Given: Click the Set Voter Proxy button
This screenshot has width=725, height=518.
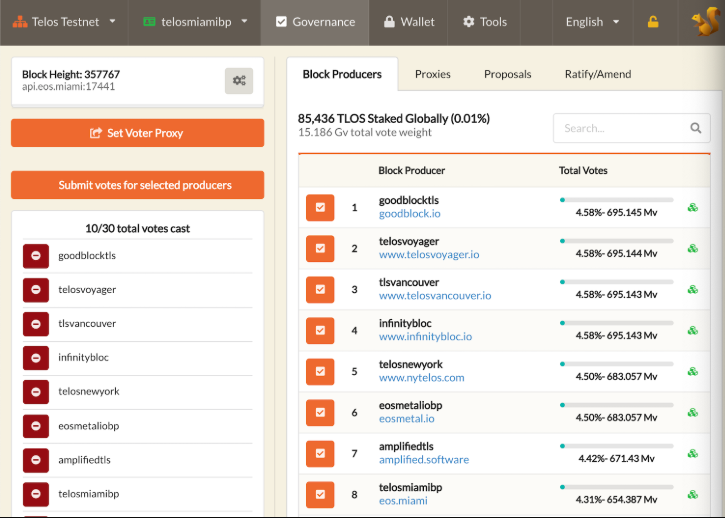Looking at the screenshot, I should [x=137, y=133].
